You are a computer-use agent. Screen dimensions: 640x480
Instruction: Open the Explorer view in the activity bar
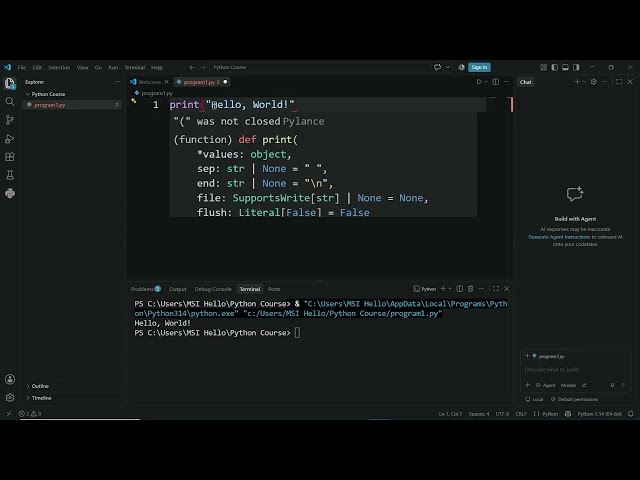pyautogui.click(x=10, y=83)
